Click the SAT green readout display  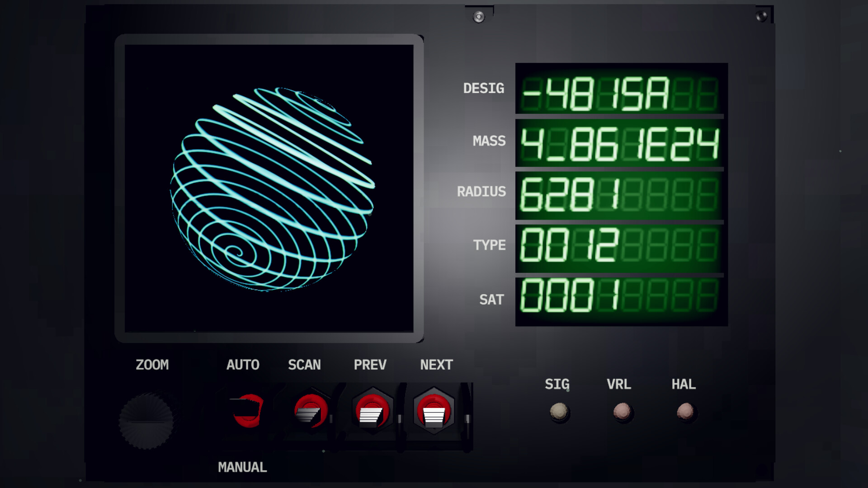click(x=620, y=296)
